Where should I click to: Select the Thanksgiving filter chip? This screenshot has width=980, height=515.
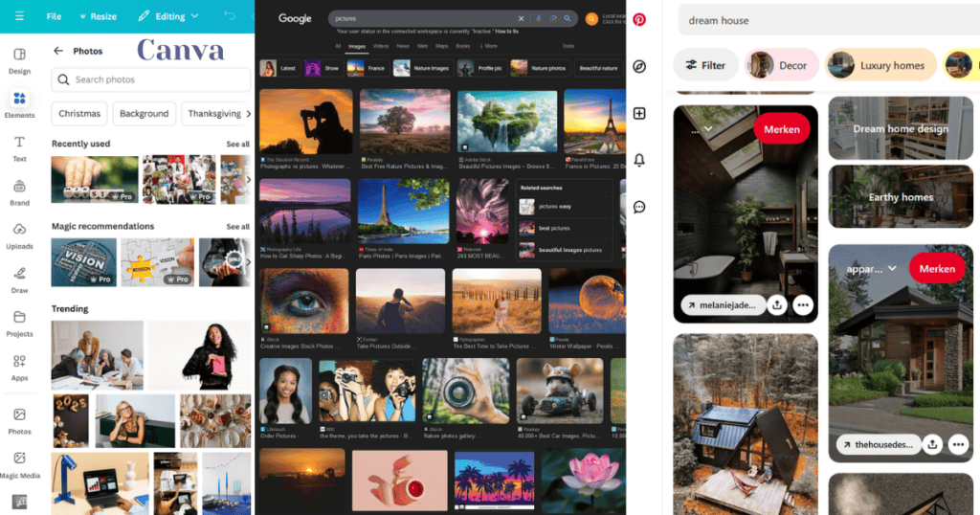pos(214,113)
